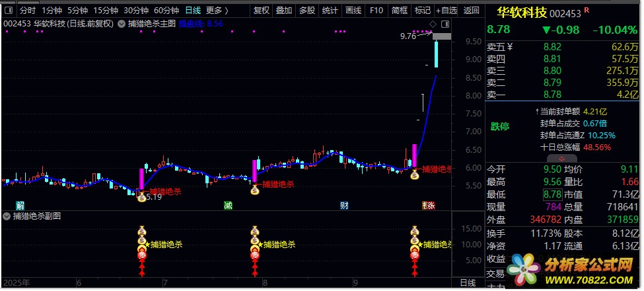Click the 卖三 row price 8.80
The height and width of the screenshot is (291, 644).
click(x=552, y=71)
